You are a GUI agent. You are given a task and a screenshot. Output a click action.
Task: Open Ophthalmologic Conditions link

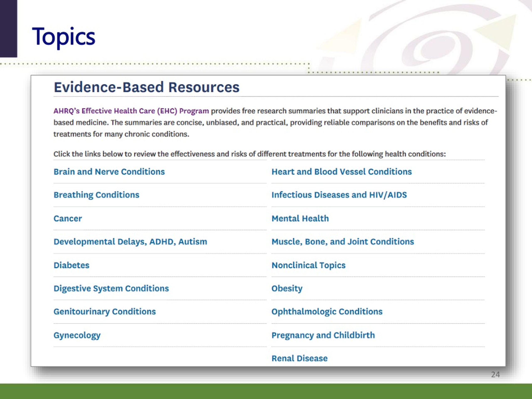327,312
